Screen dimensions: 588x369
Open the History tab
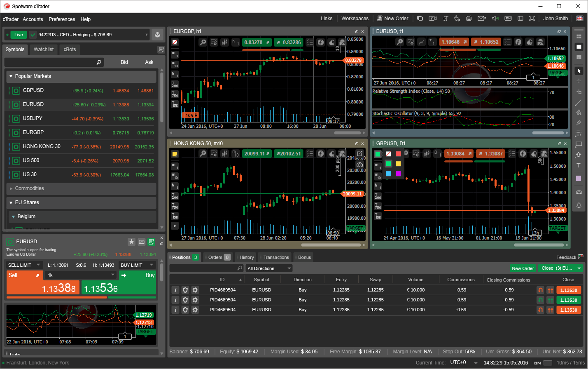point(247,257)
